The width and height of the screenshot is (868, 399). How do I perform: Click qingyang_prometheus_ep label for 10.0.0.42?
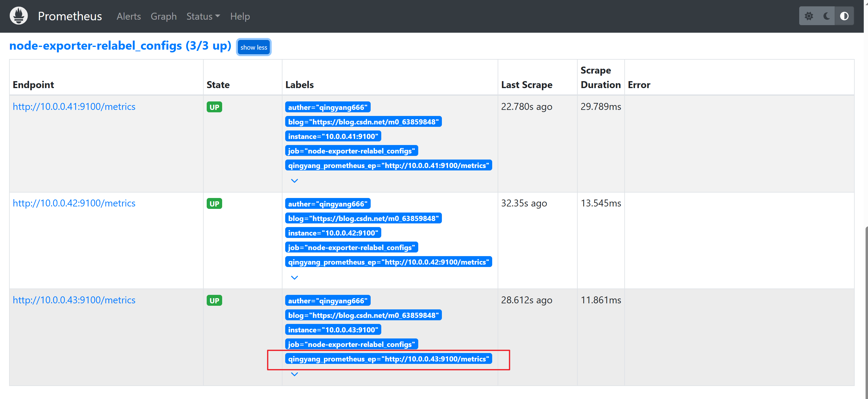pos(389,262)
